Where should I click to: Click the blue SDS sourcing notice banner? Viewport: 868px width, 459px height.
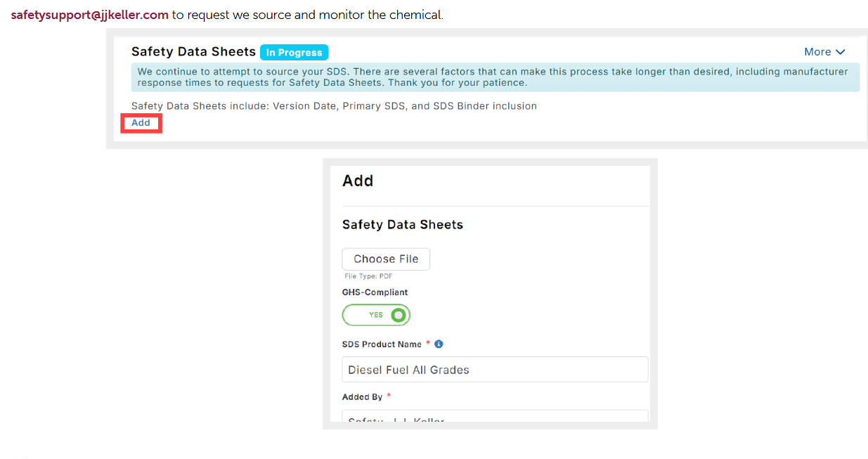pyautogui.click(x=495, y=77)
